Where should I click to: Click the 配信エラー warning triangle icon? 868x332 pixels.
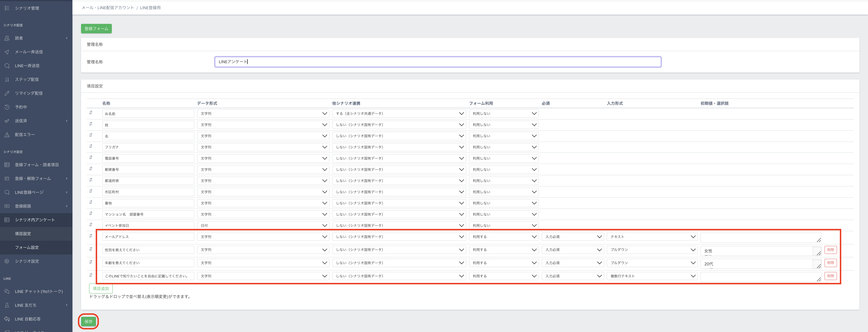pyautogui.click(x=7, y=135)
